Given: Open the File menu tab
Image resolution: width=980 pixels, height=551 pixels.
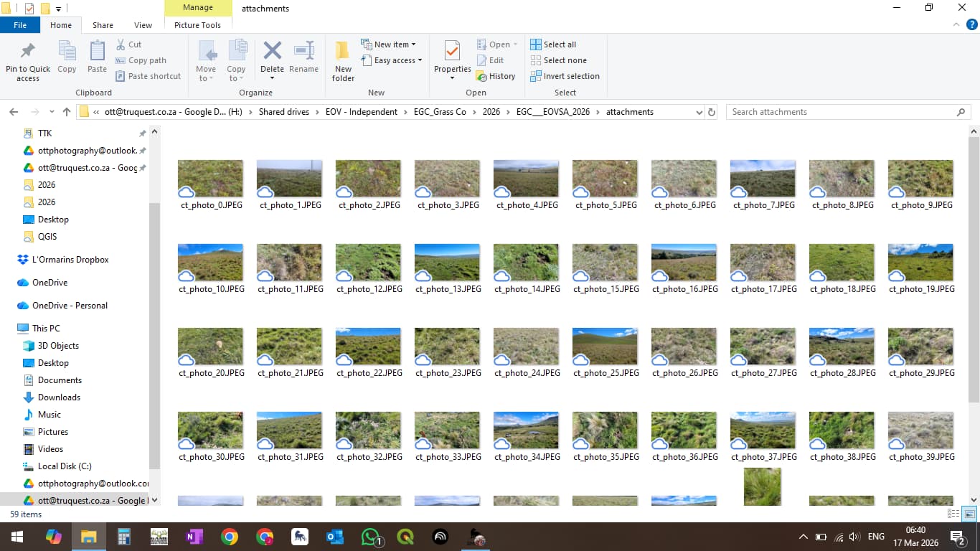Looking at the screenshot, I should [x=20, y=25].
